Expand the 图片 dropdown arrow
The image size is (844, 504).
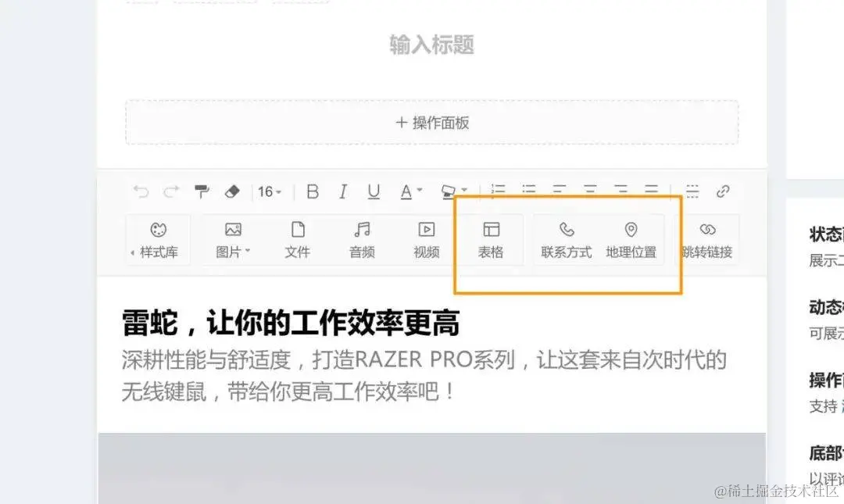pos(248,251)
